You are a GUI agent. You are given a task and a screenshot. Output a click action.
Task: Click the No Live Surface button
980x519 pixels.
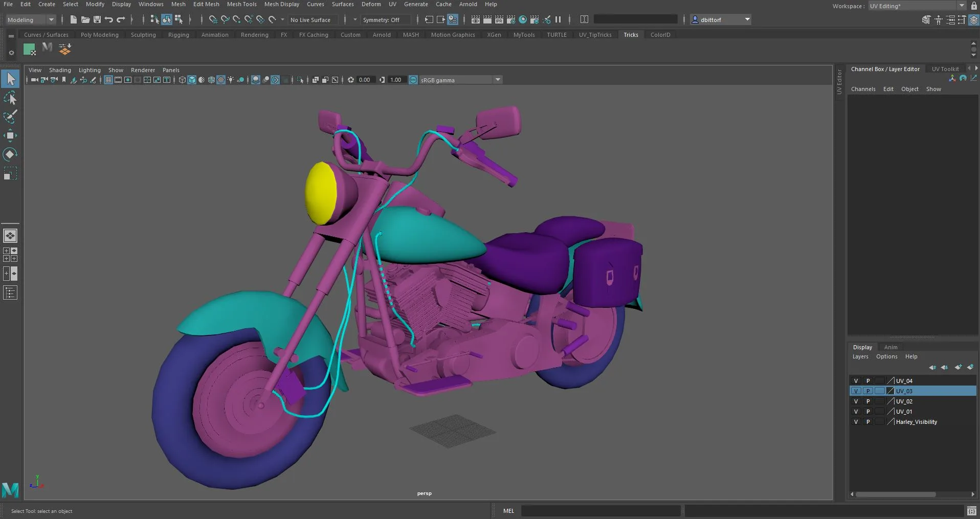pos(310,19)
